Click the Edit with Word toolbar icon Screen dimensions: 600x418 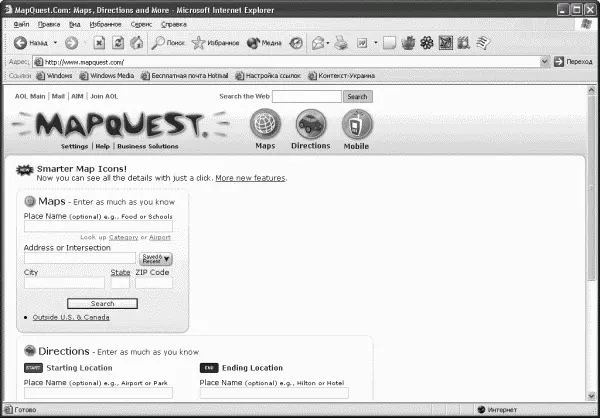(362, 43)
